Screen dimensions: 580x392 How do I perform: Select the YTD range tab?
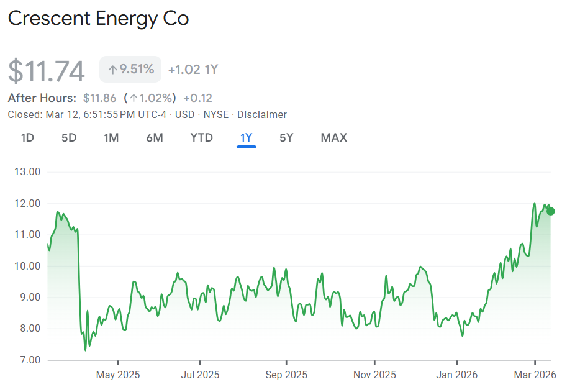pyautogui.click(x=202, y=138)
